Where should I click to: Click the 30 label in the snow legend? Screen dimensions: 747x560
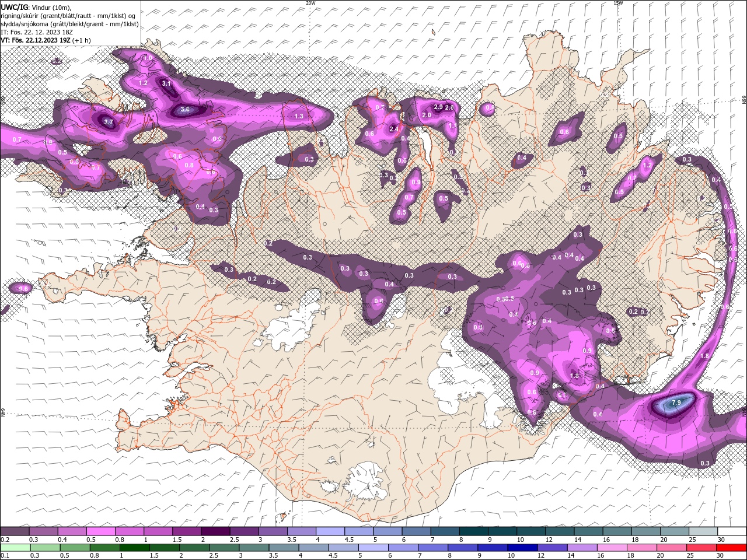click(x=721, y=540)
